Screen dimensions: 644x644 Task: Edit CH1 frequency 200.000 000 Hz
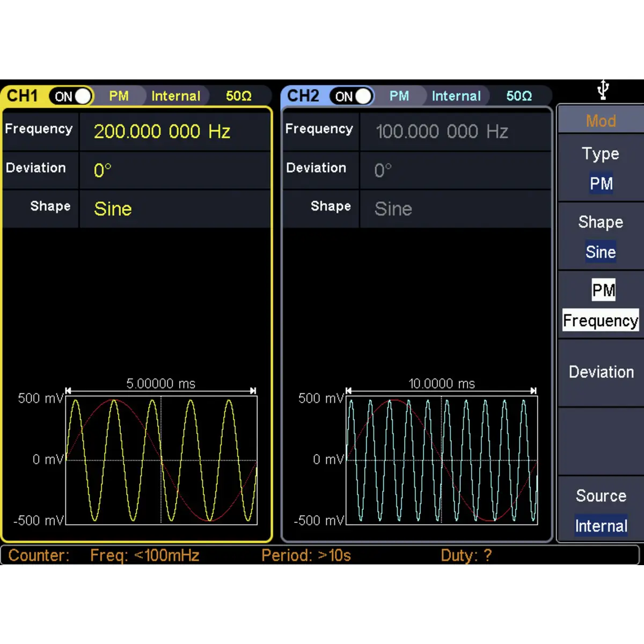pyautogui.click(x=162, y=131)
